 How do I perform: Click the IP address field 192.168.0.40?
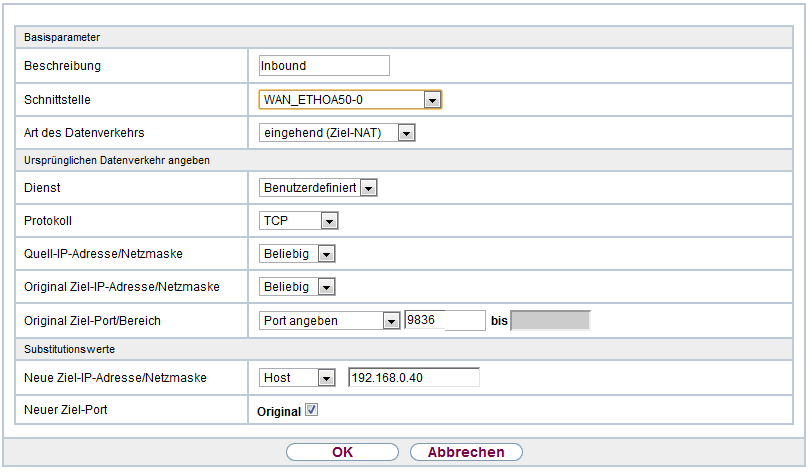[x=413, y=378]
